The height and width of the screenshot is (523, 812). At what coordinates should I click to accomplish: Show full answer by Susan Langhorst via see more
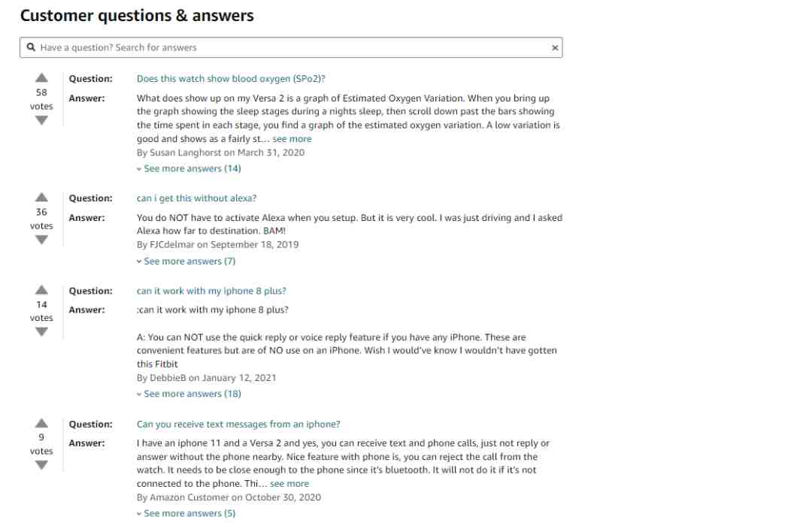(x=292, y=139)
